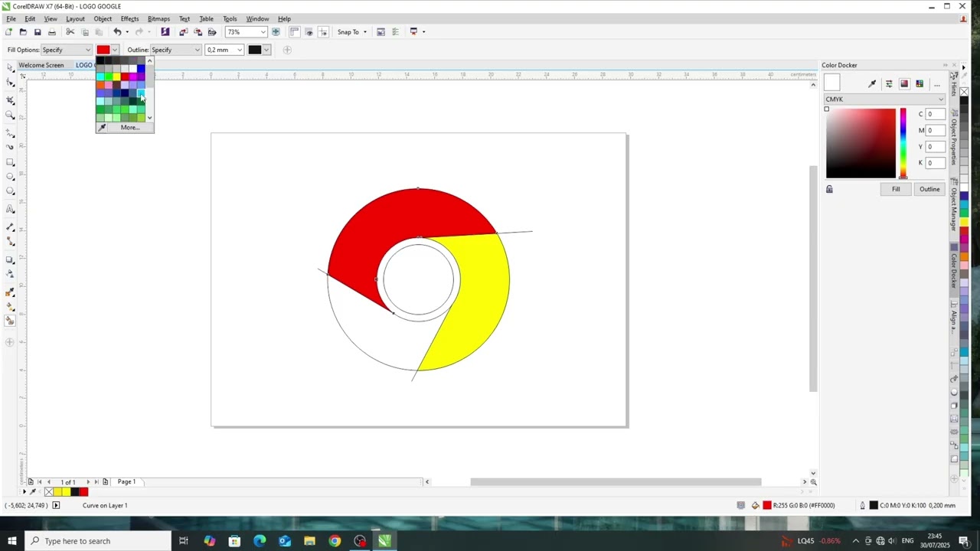Select the Smart Fill tool in toolbox

coord(10,321)
